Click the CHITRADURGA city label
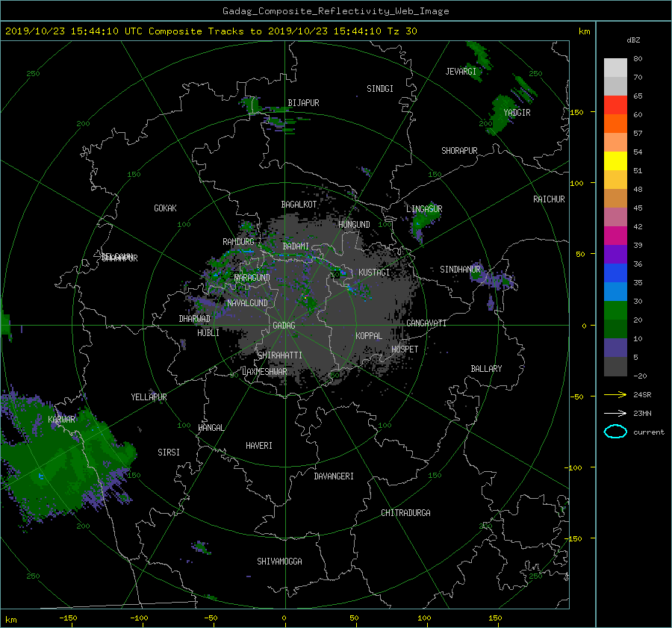Viewport: 672px width, 628px height. pyautogui.click(x=405, y=513)
